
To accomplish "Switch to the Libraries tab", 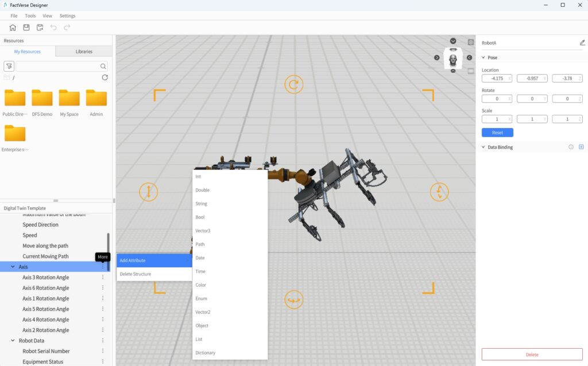I will (x=84, y=52).
